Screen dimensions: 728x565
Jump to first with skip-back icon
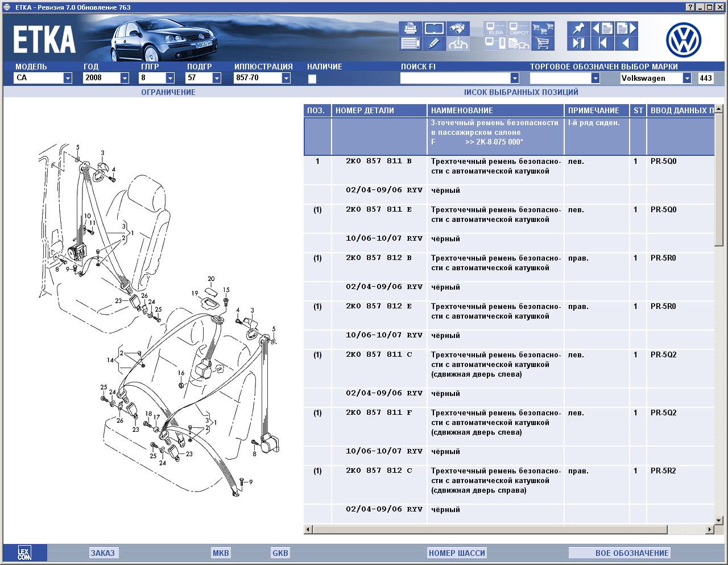[x=602, y=43]
